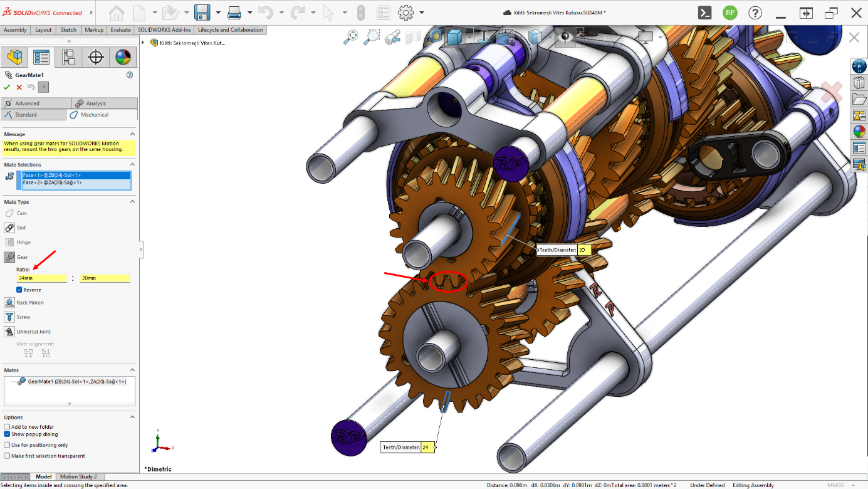Open SOLIDWORKS Add-Ins tab

coord(164,30)
